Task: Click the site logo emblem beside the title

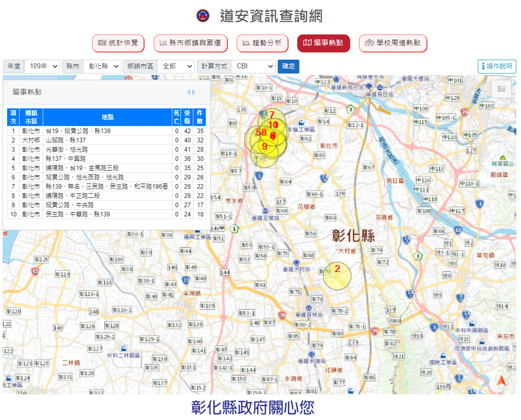Action: pos(203,15)
